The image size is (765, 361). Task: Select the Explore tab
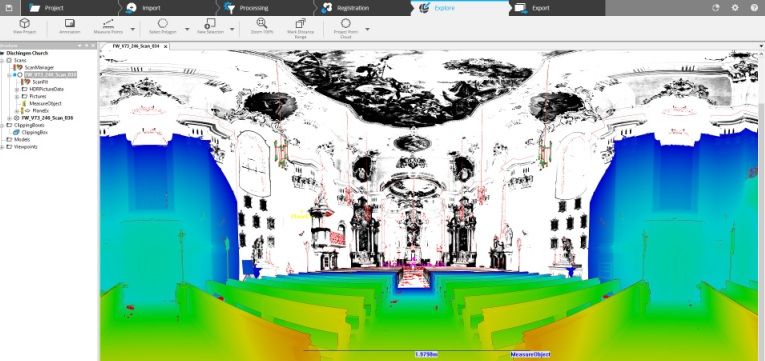459,8
